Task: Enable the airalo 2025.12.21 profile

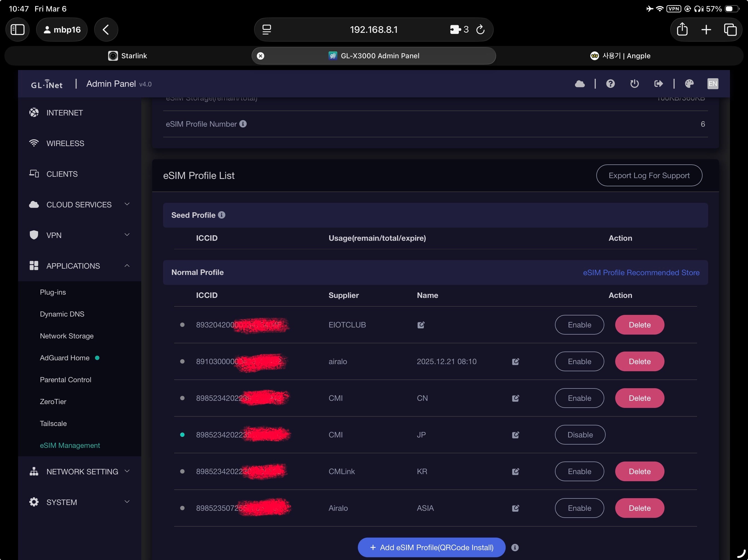Action: (579, 362)
